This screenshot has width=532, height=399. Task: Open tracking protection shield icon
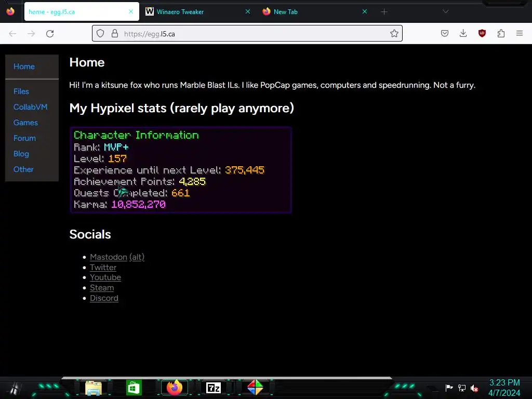pos(100,33)
